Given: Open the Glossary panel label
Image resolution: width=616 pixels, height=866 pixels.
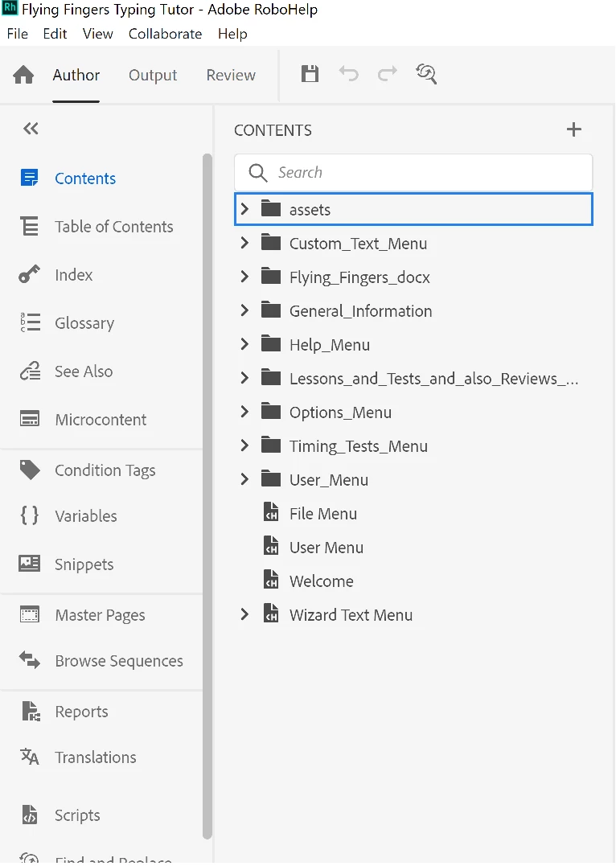Looking at the screenshot, I should click(x=84, y=323).
